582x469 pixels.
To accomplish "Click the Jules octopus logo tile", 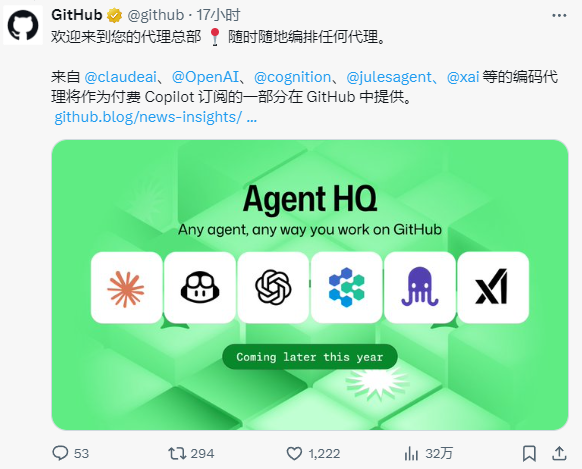I will coord(420,288).
